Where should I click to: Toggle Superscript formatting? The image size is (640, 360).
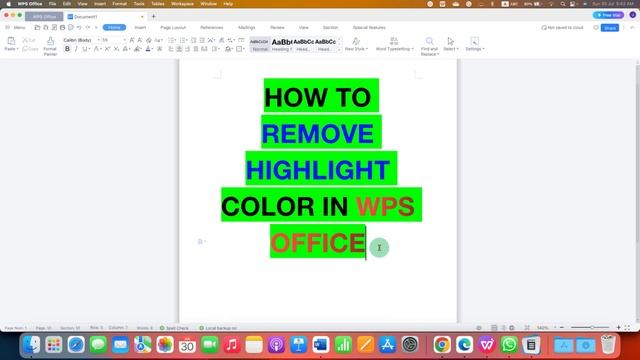pos(107,49)
